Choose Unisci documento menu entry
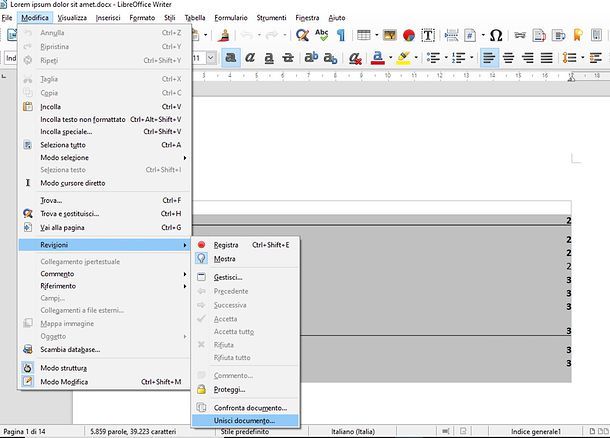Viewport: 610px width, 438px height. point(245,420)
